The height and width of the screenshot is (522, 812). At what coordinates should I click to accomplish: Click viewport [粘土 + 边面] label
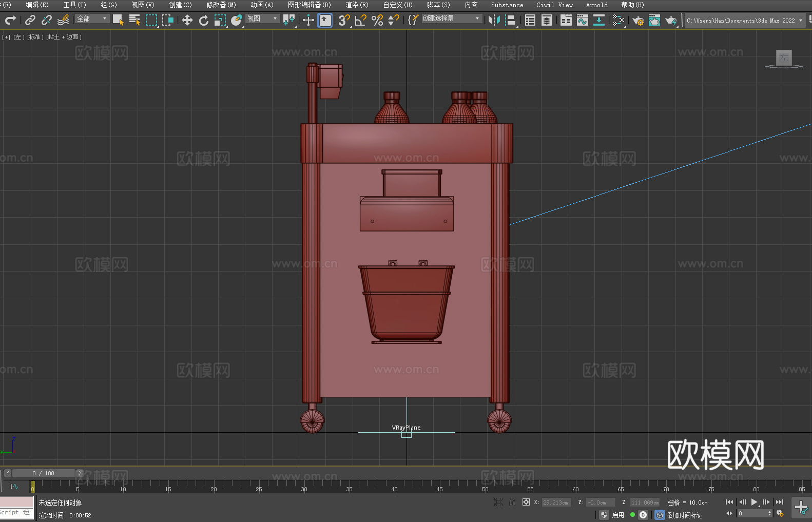pos(64,37)
